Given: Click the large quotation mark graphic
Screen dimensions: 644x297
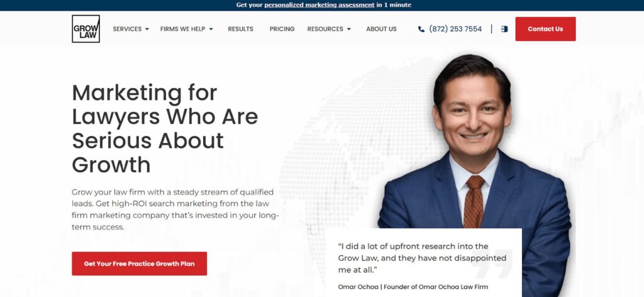Looking at the screenshot, I should 492,264.
